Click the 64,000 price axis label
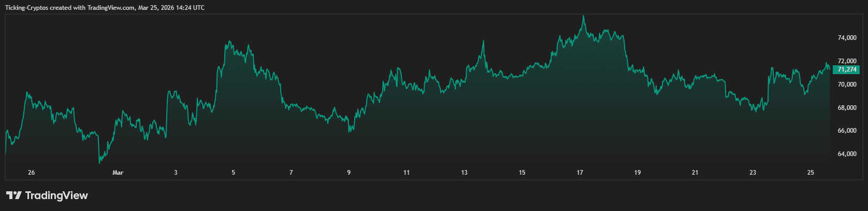 tap(847, 154)
